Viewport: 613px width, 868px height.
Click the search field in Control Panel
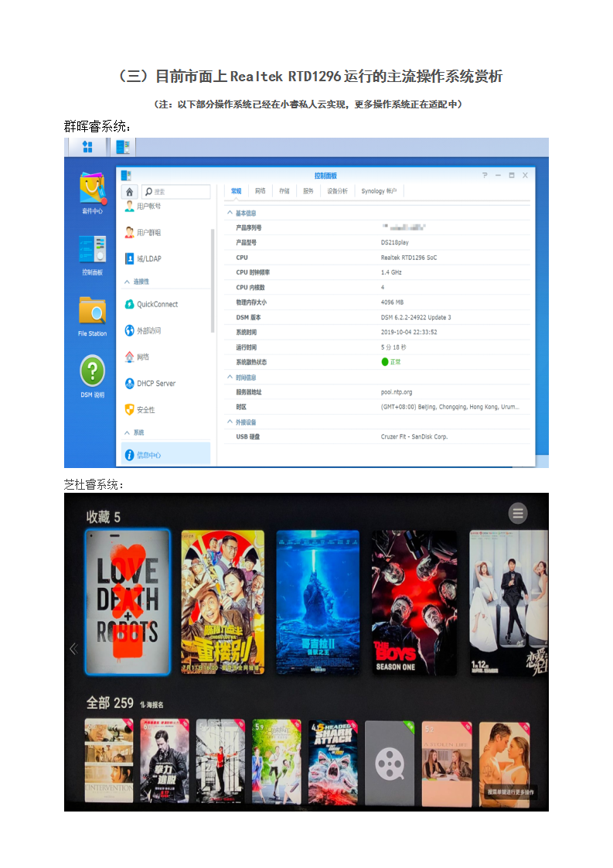[x=176, y=192]
